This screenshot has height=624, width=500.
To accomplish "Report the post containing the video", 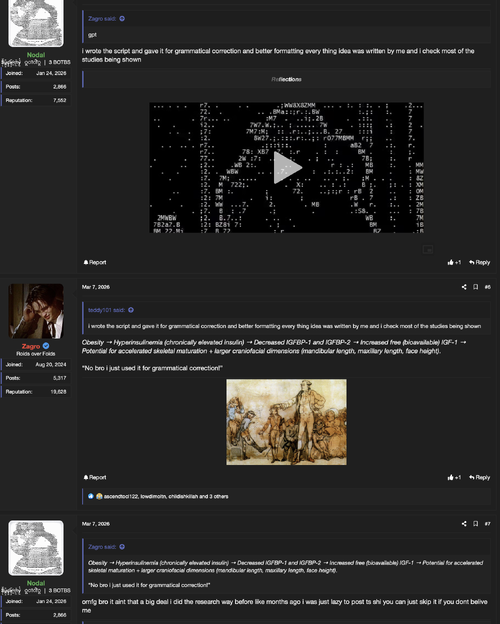I will point(95,262).
